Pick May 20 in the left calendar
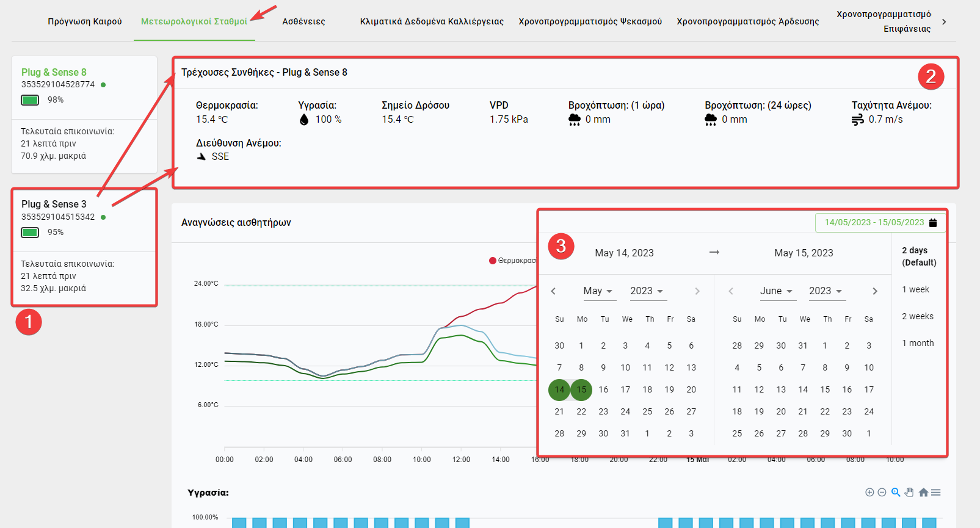This screenshot has height=528, width=980. (x=691, y=389)
